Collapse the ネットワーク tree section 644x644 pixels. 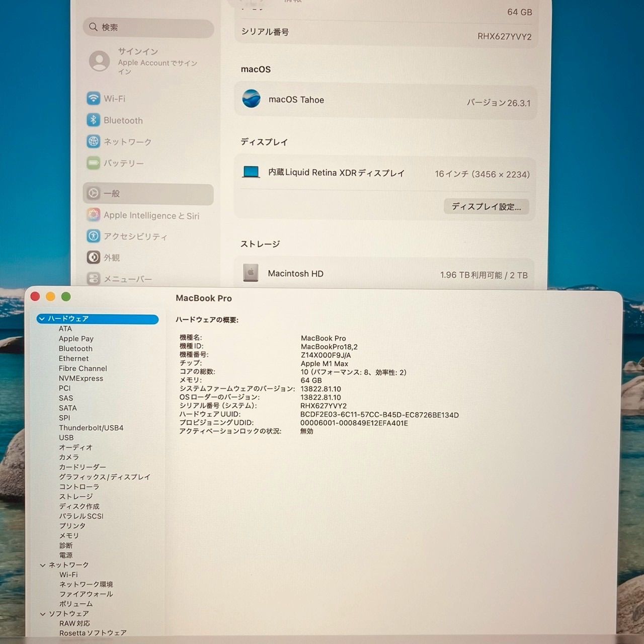(x=43, y=565)
